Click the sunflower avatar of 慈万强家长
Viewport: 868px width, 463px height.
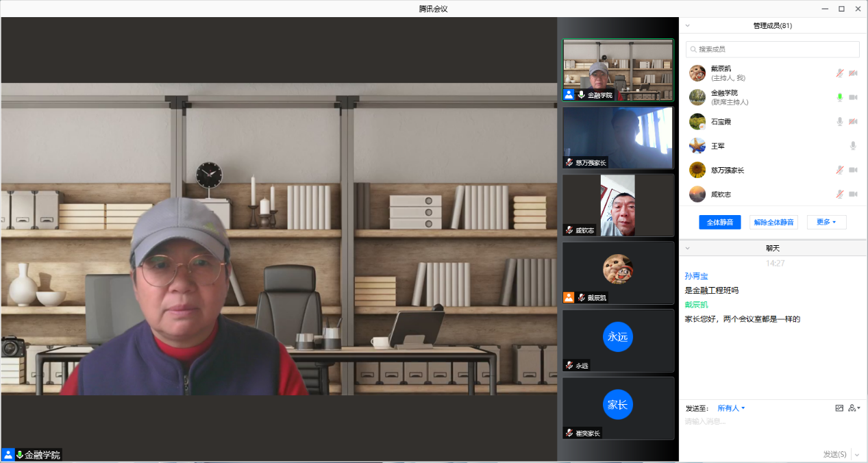click(697, 170)
